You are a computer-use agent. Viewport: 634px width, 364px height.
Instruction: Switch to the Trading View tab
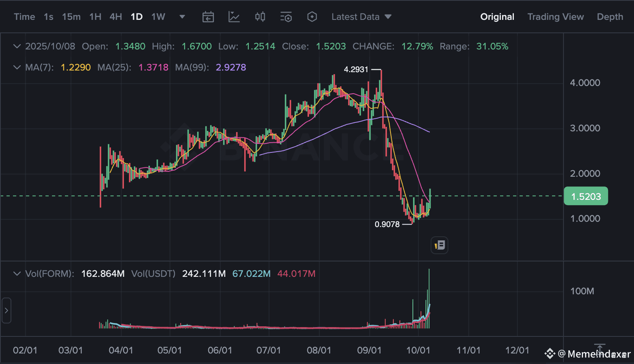[556, 17]
